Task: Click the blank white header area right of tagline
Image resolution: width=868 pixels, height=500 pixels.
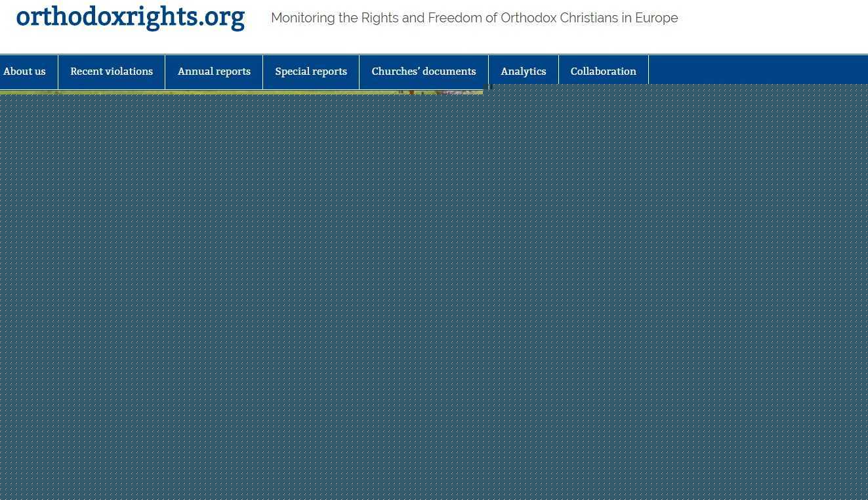Action: (774, 20)
